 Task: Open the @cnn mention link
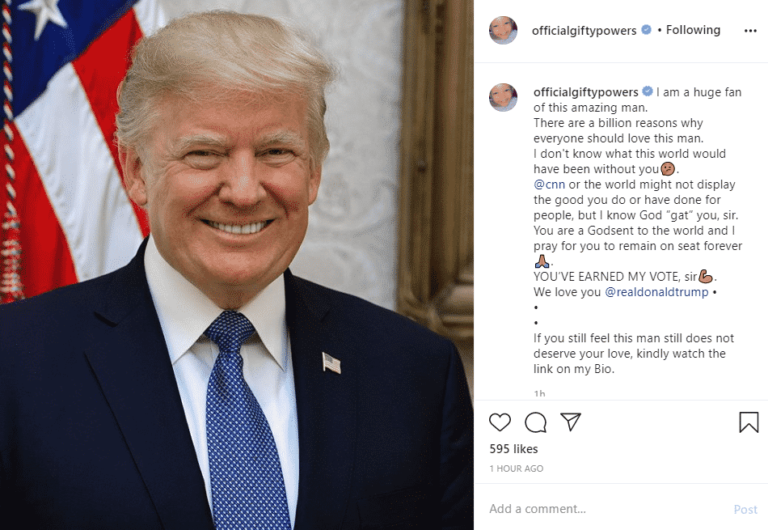[549, 184]
